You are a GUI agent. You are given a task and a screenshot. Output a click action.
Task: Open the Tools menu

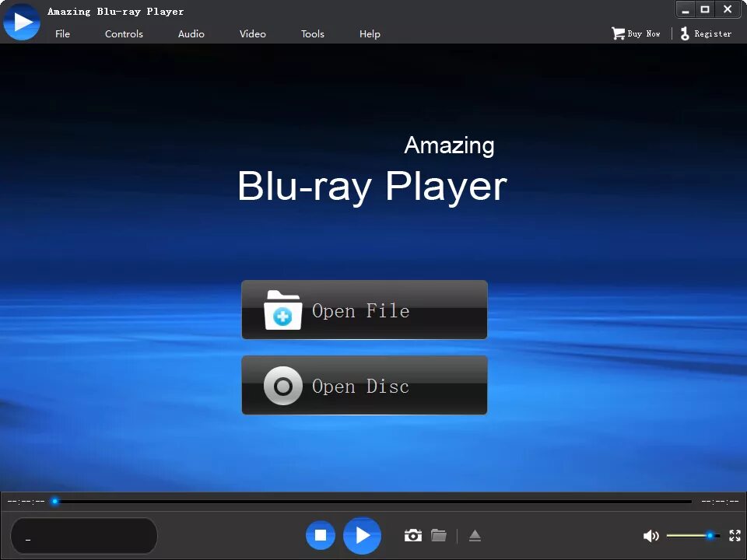313,33
